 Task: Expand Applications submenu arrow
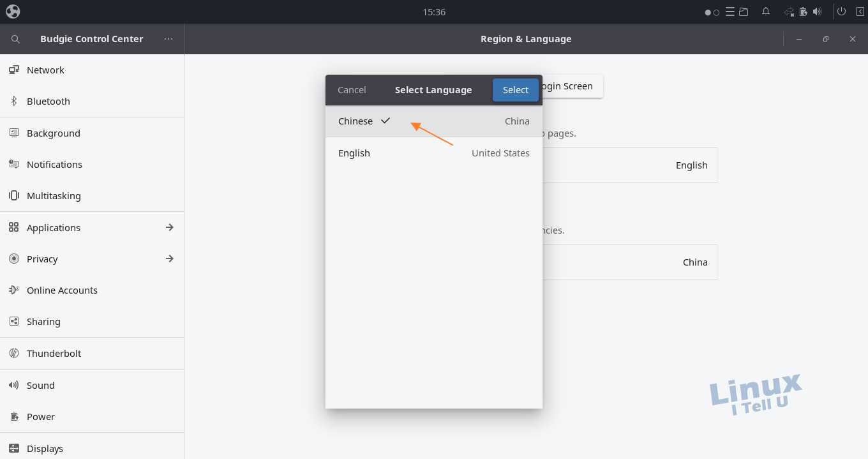tap(170, 227)
